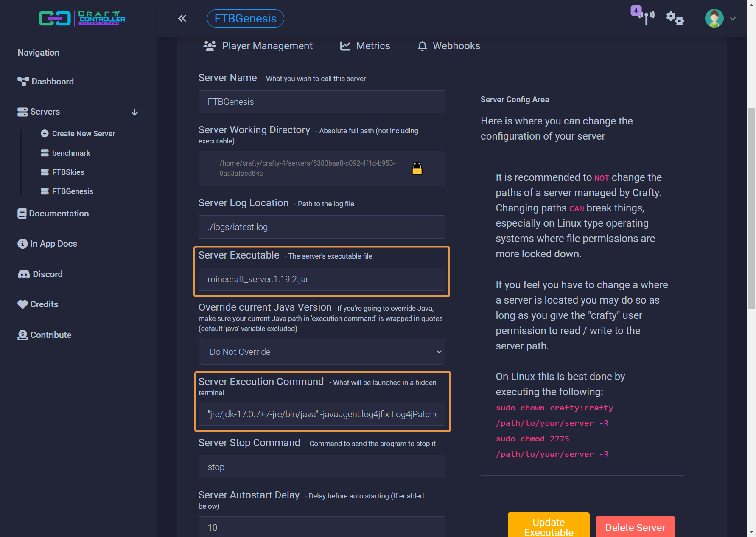Switch to the Metrics tab
Viewport: 756px width, 537px height.
pos(365,46)
